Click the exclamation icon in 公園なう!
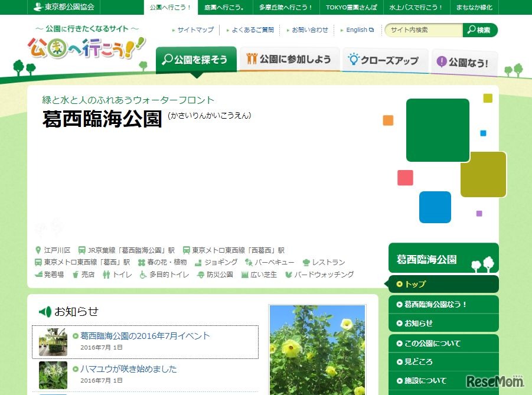Screen dimensions: 532x395 coord(442,61)
